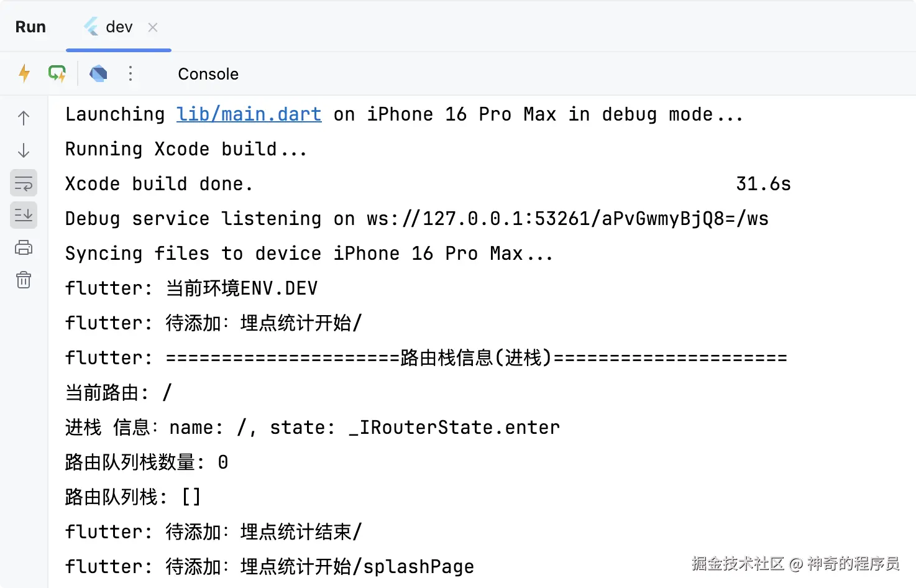The image size is (916, 588).
Task: Close the dev run tab
Action: pos(152,27)
